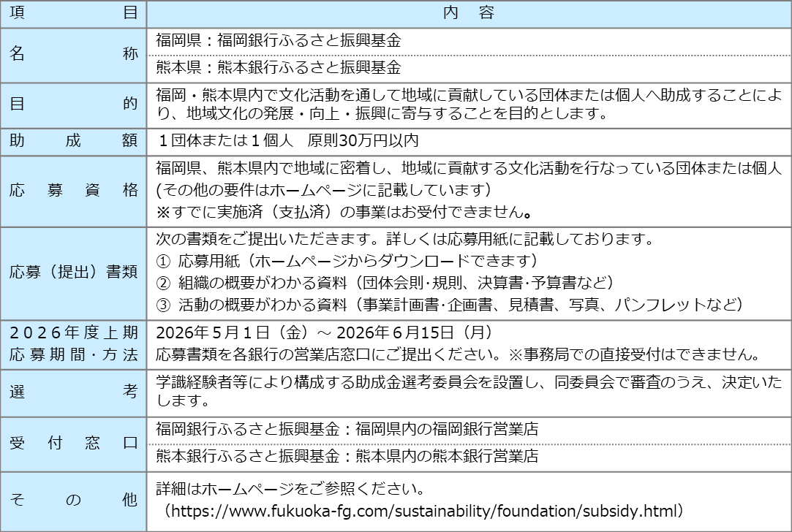Click the 福岡県:福岡銀行ふるさと振興基金 line

(279, 40)
